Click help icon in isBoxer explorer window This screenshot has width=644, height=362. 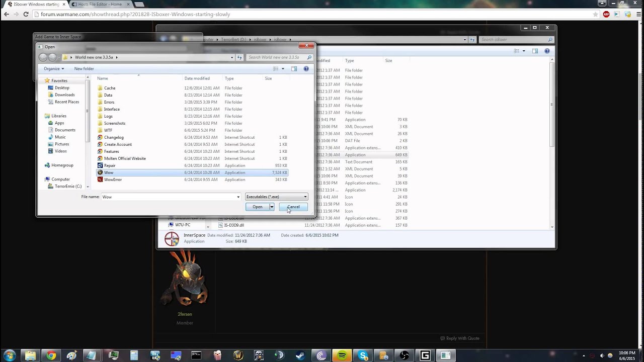pos(547,51)
